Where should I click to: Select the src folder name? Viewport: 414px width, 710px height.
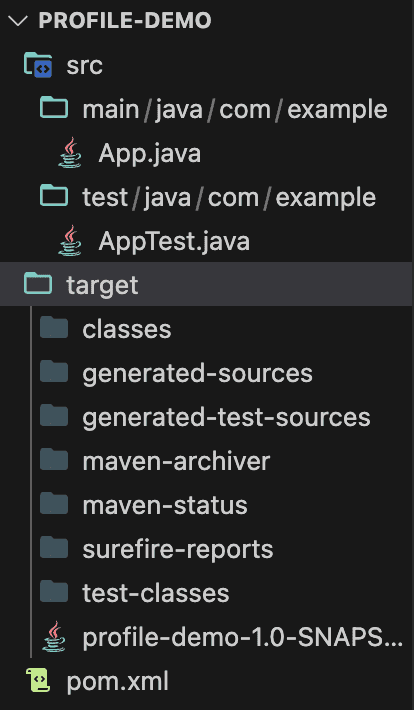tap(85, 66)
